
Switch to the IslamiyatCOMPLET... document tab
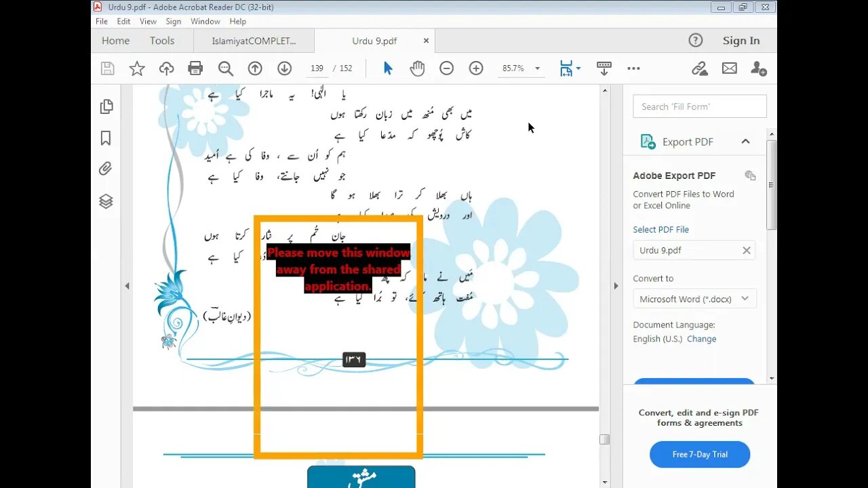click(x=254, y=41)
